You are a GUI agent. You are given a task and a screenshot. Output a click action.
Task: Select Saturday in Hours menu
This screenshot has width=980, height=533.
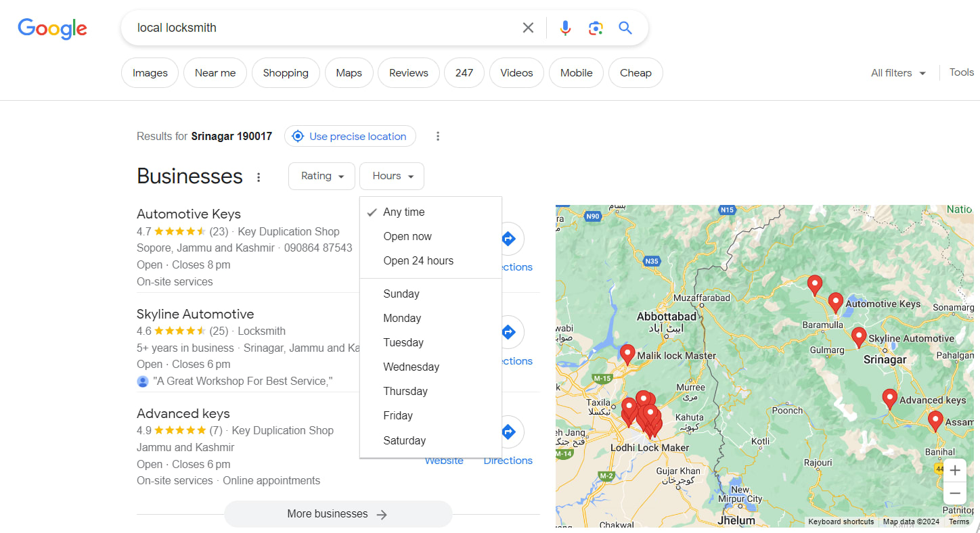click(430, 440)
